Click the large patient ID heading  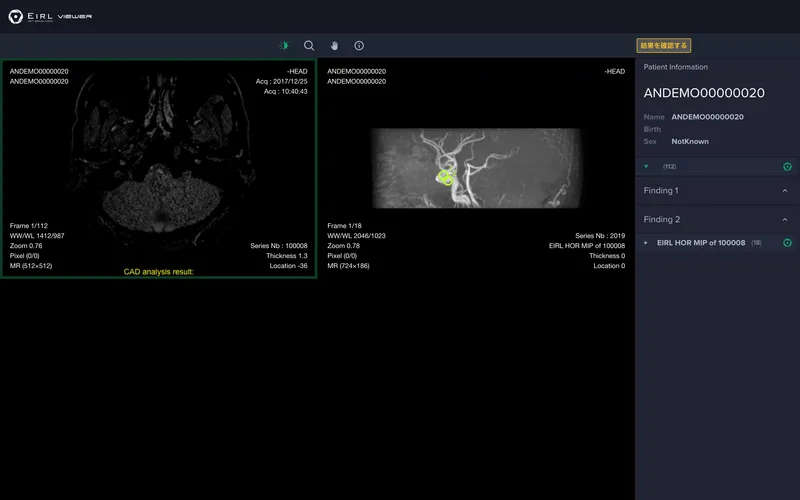click(x=704, y=93)
